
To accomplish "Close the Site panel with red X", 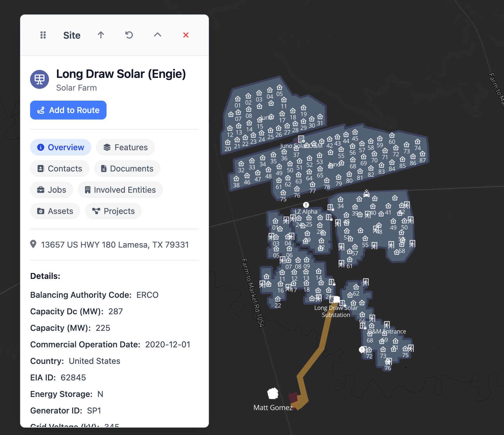I will coord(186,35).
